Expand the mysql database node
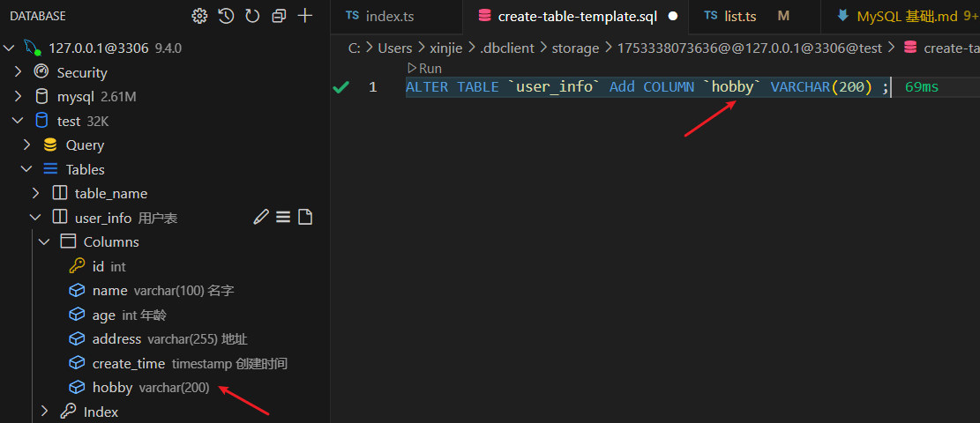The height and width of the screenshot is (423, 980). point(19,96)
